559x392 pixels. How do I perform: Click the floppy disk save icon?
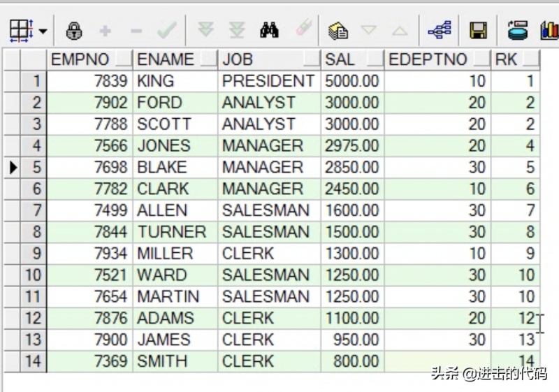[x=478, y=30]
